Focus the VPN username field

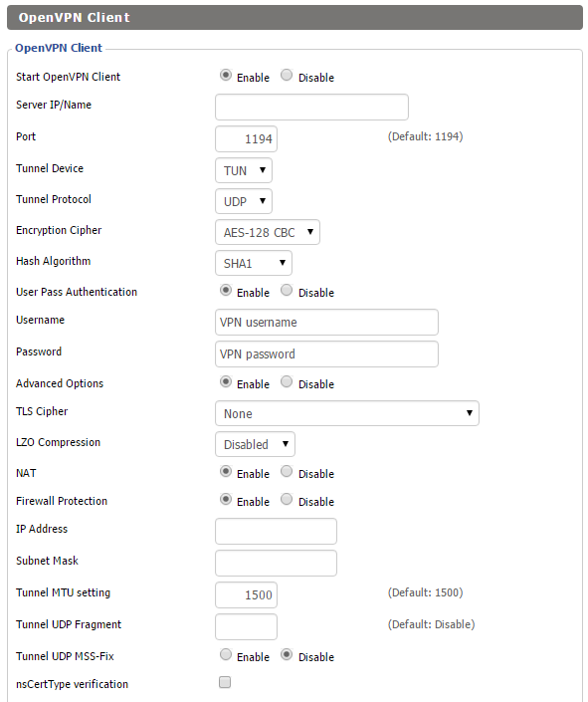point(326,322)
